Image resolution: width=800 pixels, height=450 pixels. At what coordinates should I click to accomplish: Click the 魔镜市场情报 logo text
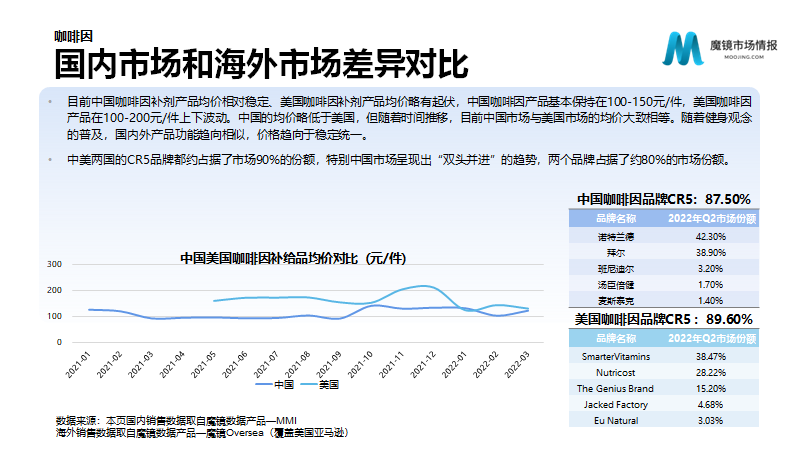743,45
